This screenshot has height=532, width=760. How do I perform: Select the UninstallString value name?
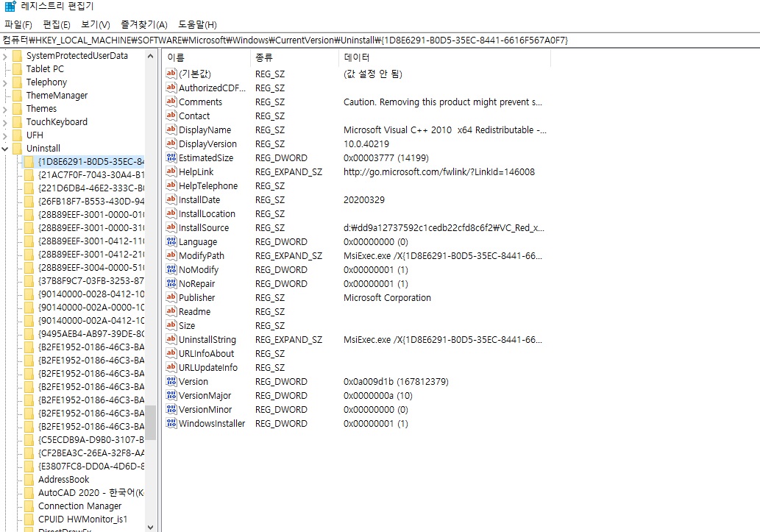207,340
